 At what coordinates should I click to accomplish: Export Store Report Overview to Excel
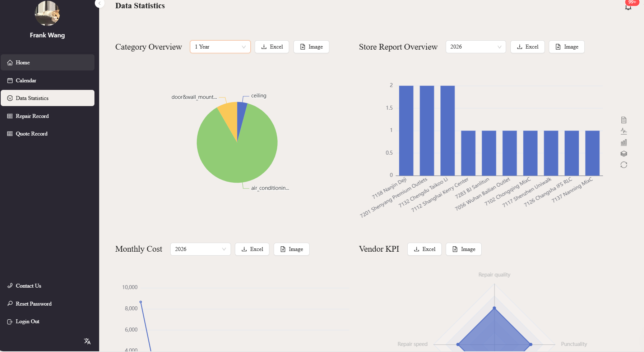click(x=528, y=47)
